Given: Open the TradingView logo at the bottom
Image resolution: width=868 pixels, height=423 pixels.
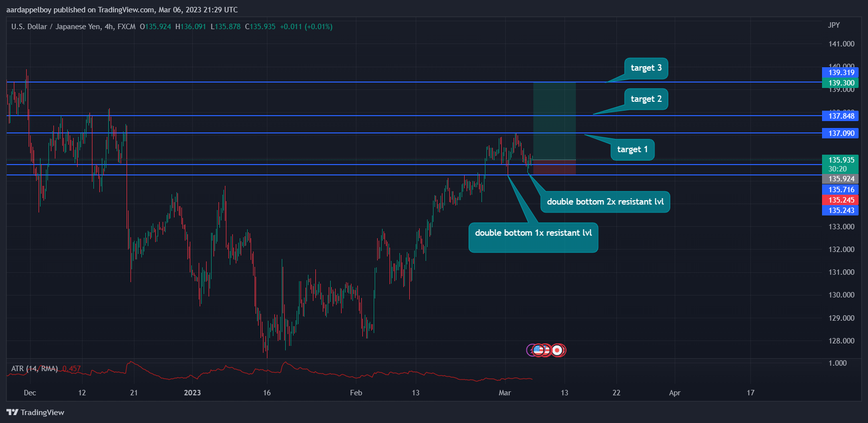Looking at the screenshot, I should click(35, 412).
